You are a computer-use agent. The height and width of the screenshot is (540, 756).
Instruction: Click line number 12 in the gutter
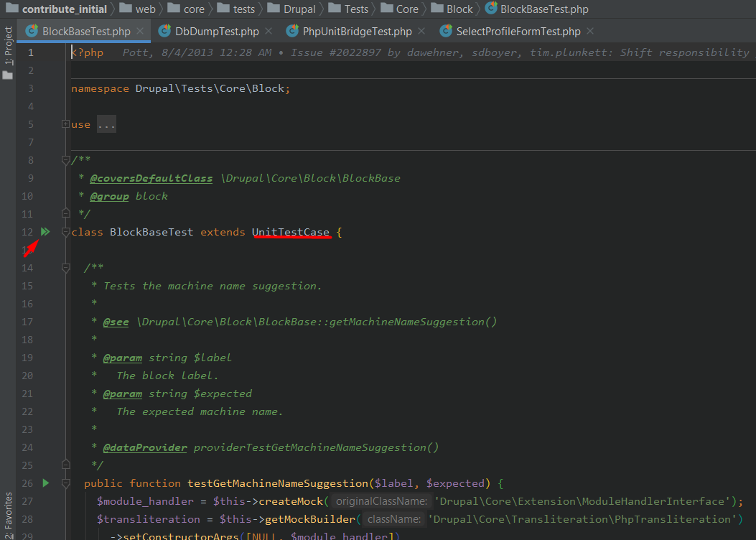click(27, 232)
